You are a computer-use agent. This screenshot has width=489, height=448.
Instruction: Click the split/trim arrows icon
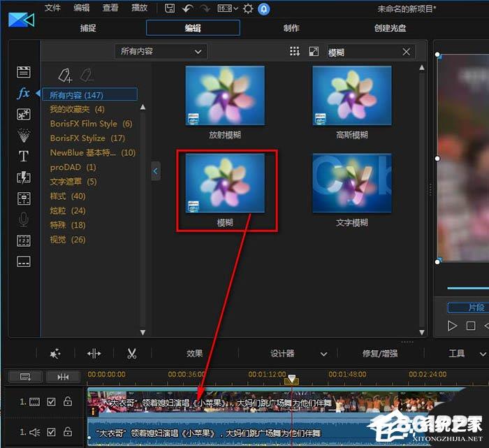(x=94, y=354)
